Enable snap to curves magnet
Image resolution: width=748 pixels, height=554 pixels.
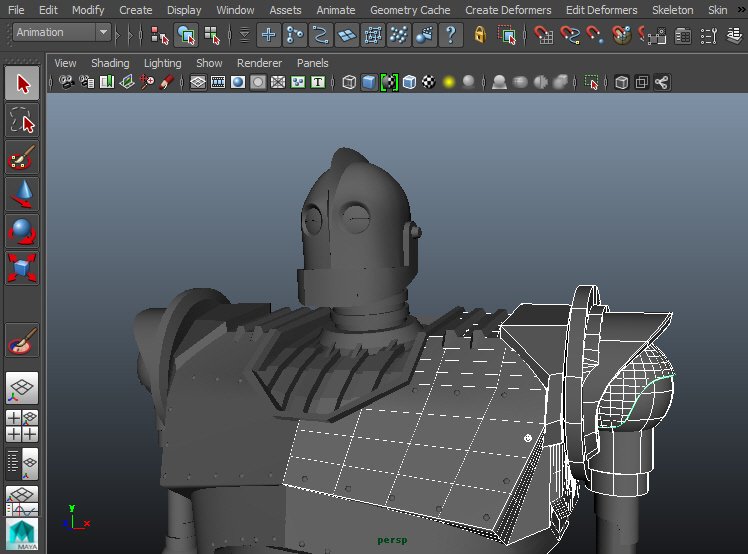pos(570,35)
